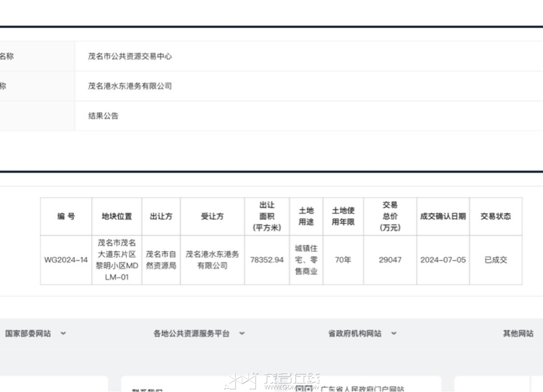
Task: Open the 省政府机构网站 links label
Action: 355,334
